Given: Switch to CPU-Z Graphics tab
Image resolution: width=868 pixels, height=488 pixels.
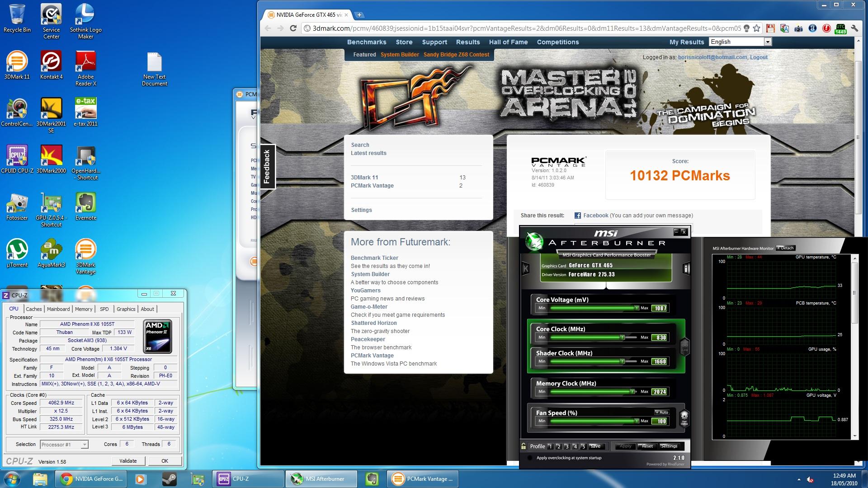Looking at the screenshot, I should pos(126,309).
